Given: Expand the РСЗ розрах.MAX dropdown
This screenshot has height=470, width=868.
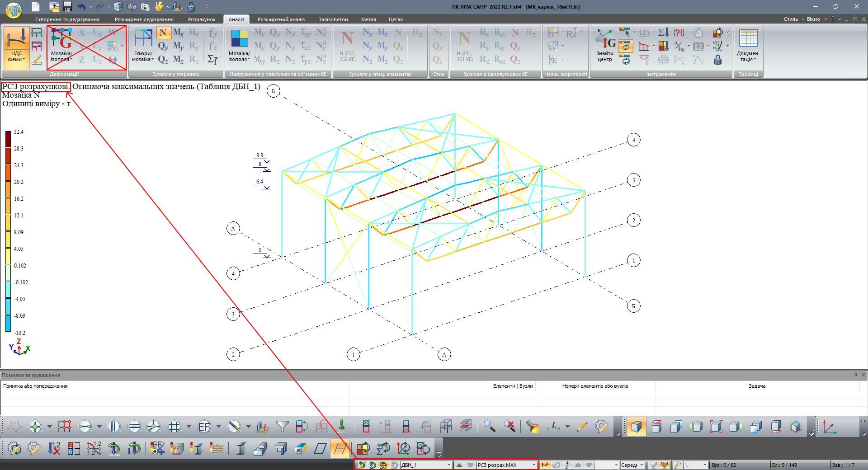Looking at the screenshot, I should coord(534,465).
